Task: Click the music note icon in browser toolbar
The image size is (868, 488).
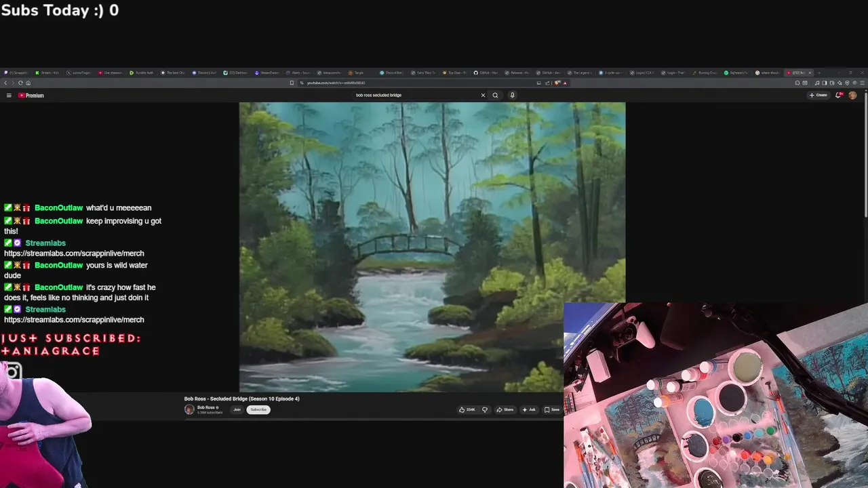Action: click(817, 83)
